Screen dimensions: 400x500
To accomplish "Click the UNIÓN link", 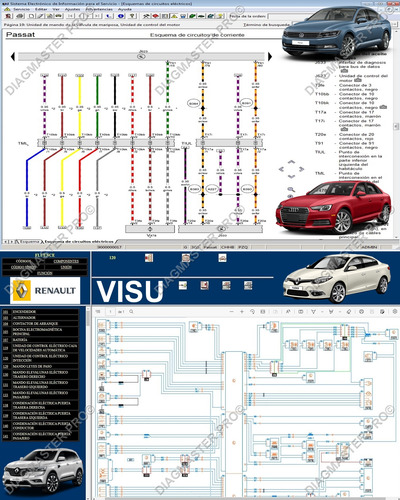I will click(66, 267).
